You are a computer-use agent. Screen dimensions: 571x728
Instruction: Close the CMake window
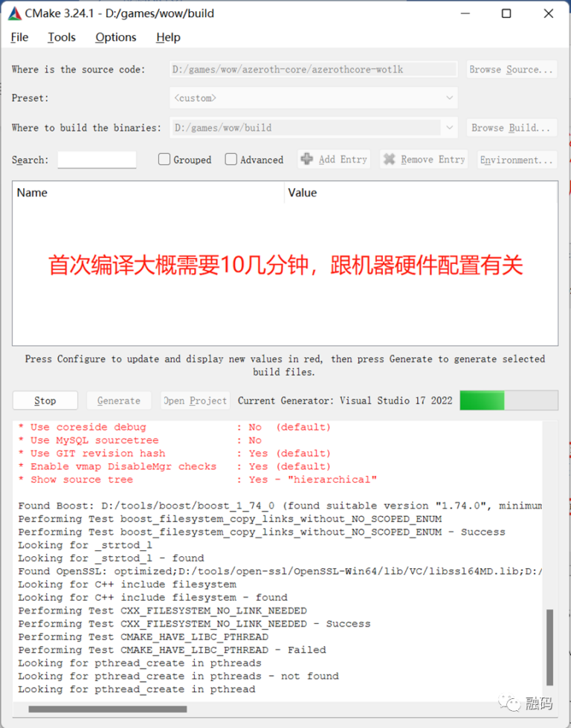[549, 13]
